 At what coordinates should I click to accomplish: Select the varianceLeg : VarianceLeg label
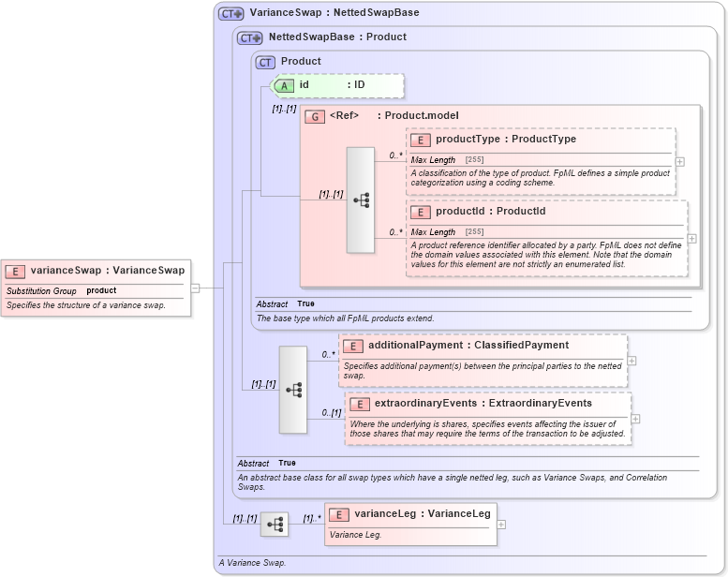click(423, 513)
